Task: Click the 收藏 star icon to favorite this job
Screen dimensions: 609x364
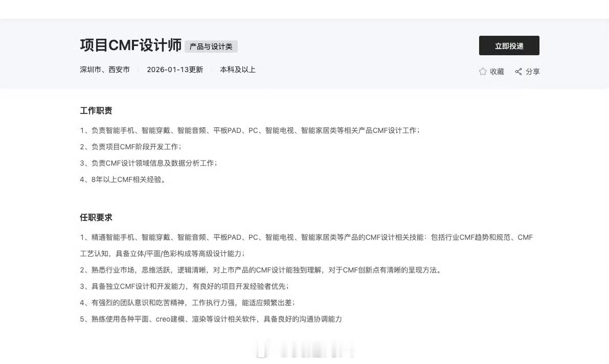Action: click(482, 72)
